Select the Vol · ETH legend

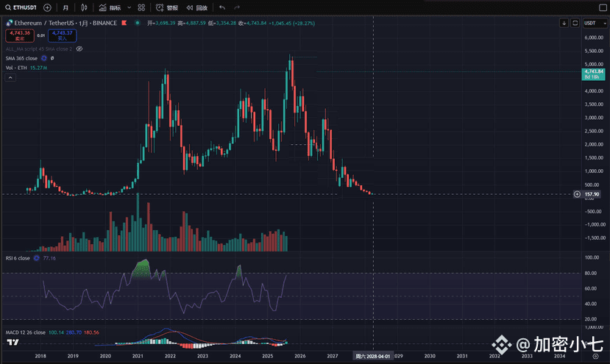pyautogui.click(x=16, y=68)
